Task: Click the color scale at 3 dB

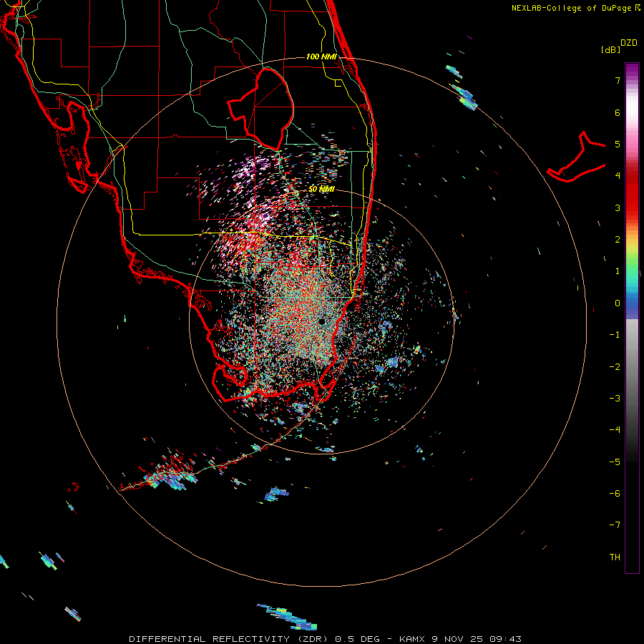Action: 632,208
